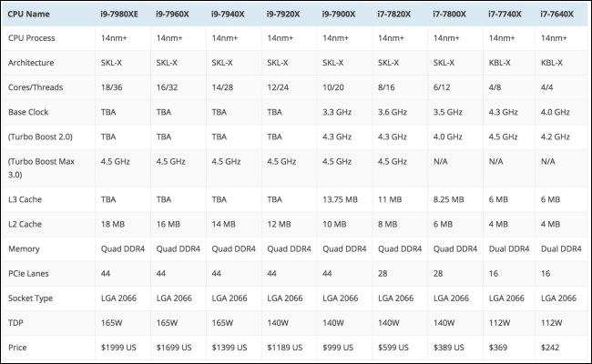Click the 3.6 GHz base clock cell
Image resolution: width=592 pixels, height=364 pixels.
point(393,112)
